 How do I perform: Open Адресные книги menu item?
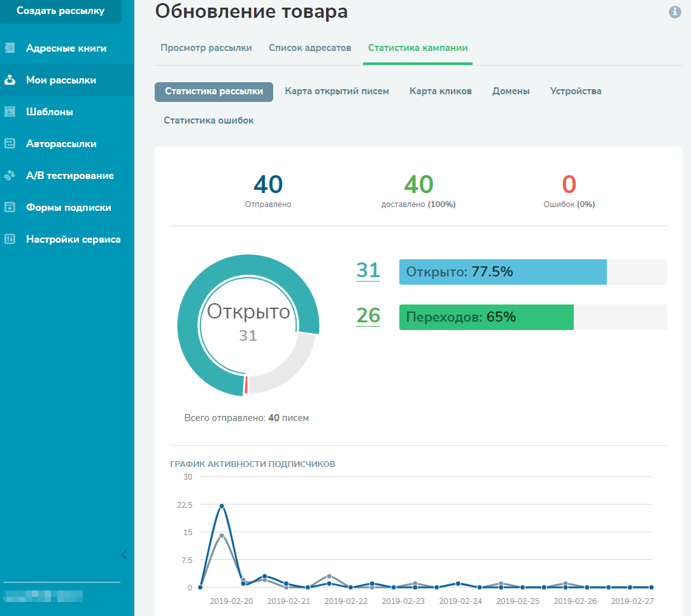pyautogui.click(x=67, y=48)
